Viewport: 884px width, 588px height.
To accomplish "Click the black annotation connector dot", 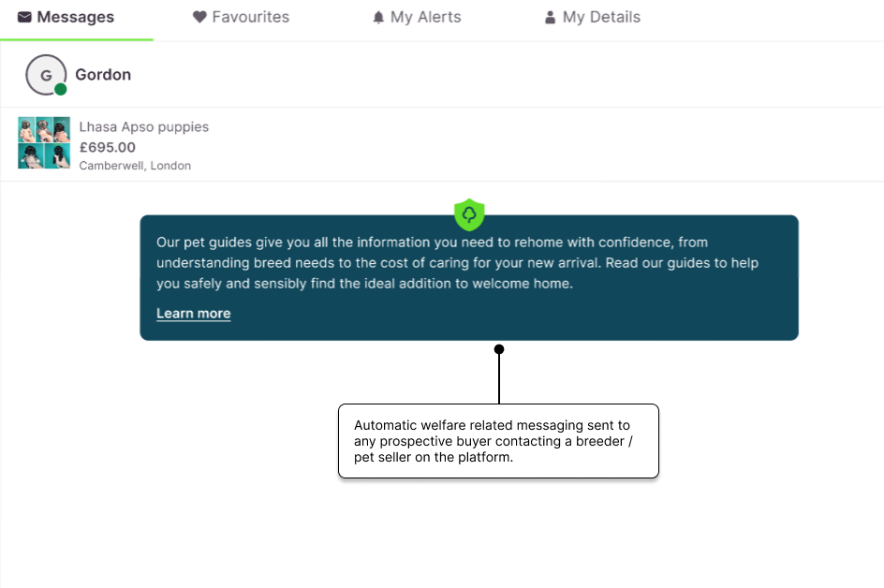I will coord(499,349).
